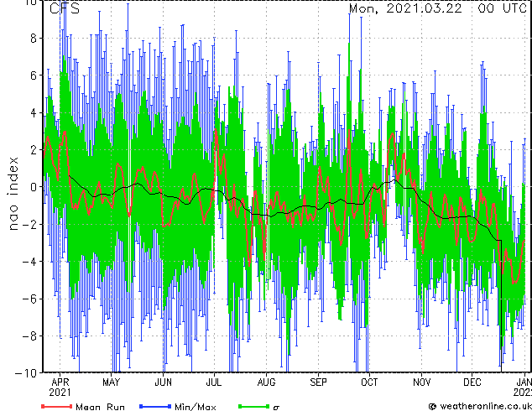Screen dimensions: 532x411
Task: Click the y-axis value 8
Action: click(34, 38)
